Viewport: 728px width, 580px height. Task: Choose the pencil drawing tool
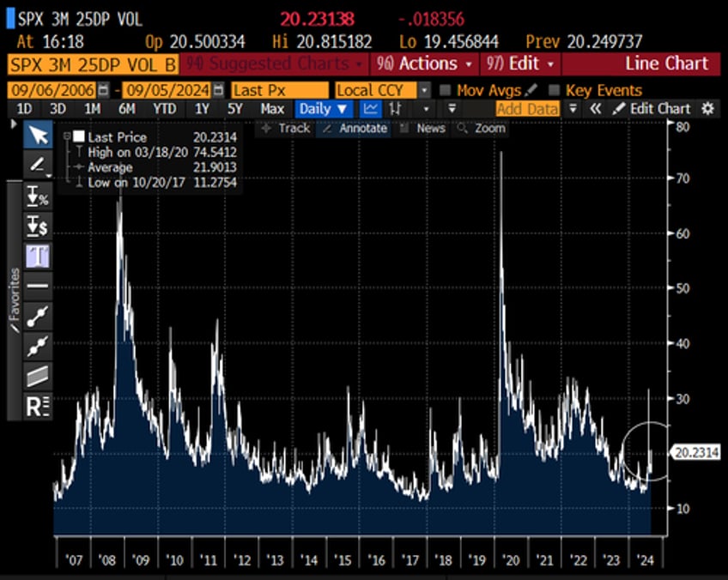coord(38,164)
